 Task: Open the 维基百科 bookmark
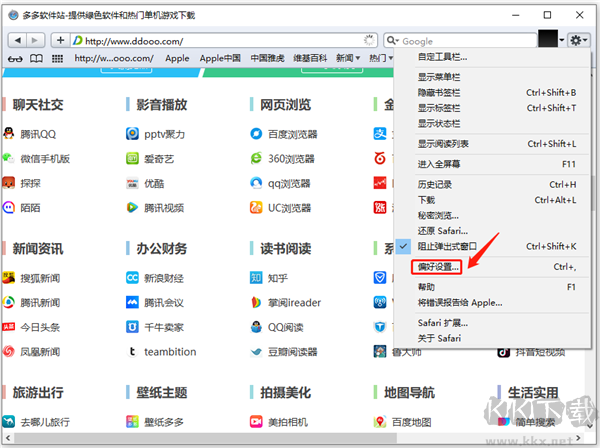pos(310,58)
